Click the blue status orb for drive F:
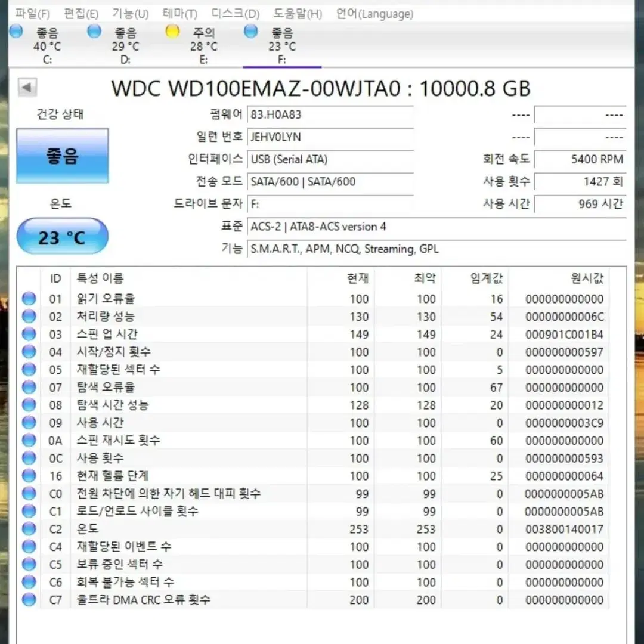This screenshot has width=644, height=644. point(250,32)
